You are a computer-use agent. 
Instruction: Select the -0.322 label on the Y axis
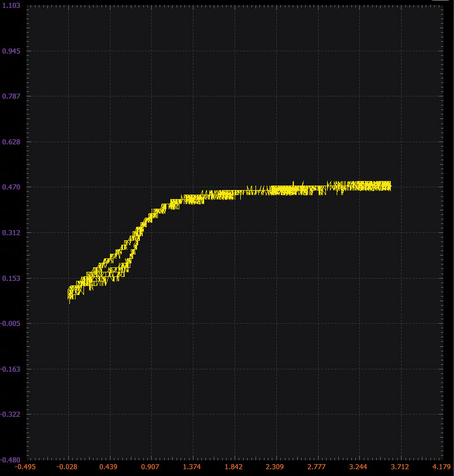(10, 415)
